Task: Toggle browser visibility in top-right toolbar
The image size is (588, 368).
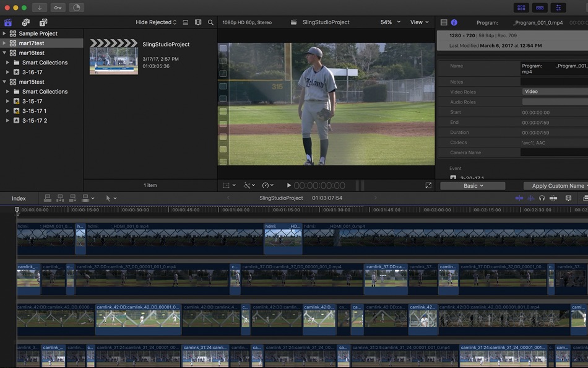Action: 521,7
